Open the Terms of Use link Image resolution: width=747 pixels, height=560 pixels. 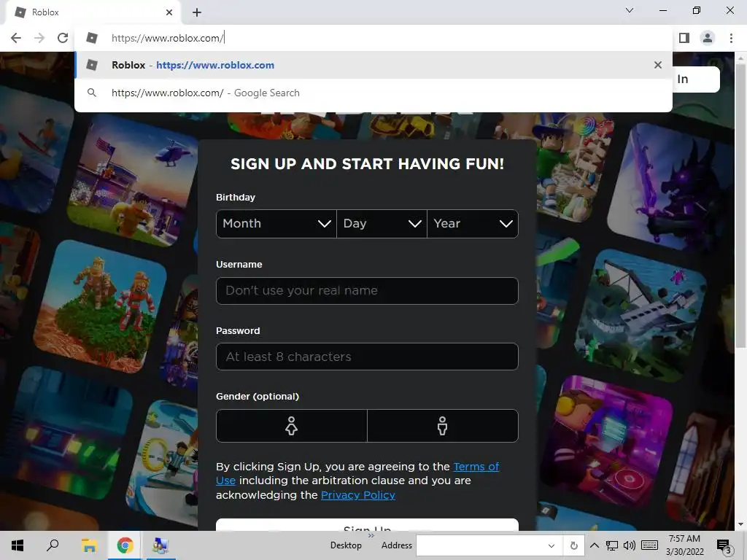point(476,467)
